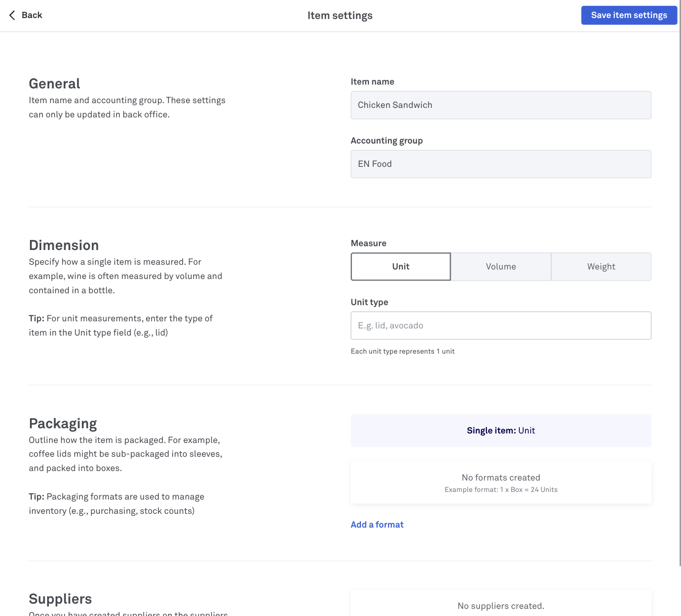Click the No formats created card
Viewport: 681px width, 616px height.
click(501, 482)
